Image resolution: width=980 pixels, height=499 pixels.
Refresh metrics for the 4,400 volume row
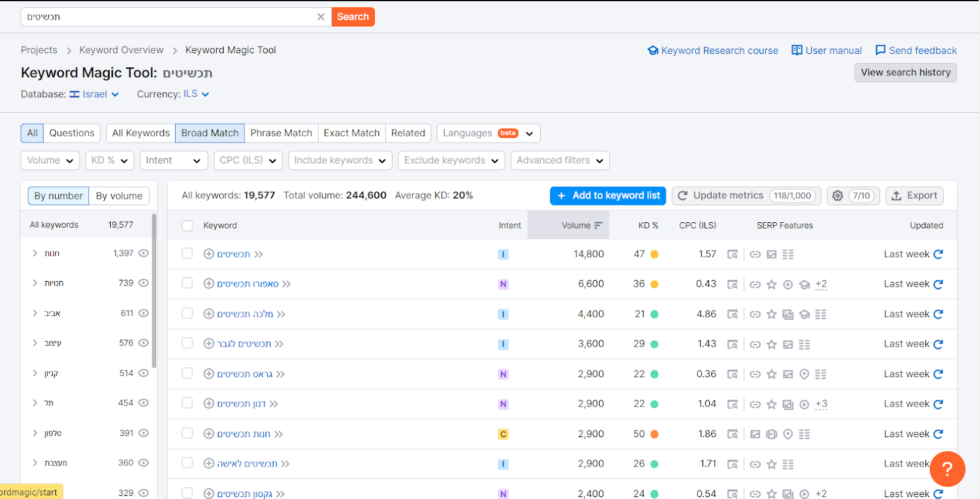click(x=938, y=314)
